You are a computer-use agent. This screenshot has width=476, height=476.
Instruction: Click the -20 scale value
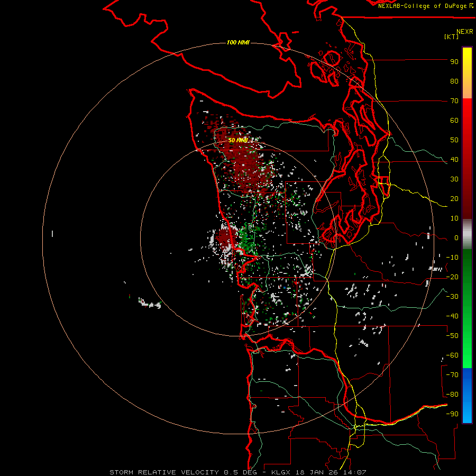coord(452,277)
